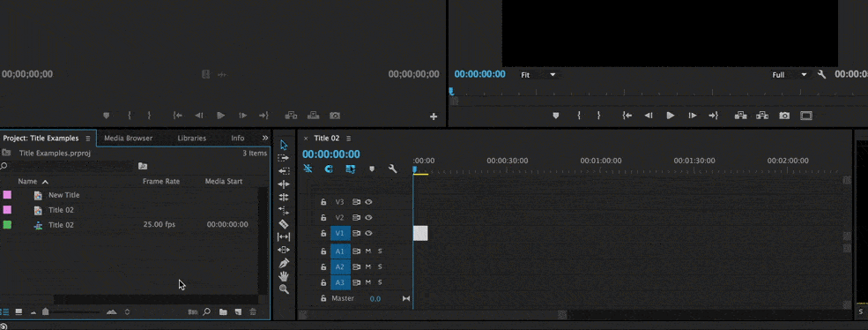Switch to Info tab
This screenshot has height=330, width=868.
tap(237, 139)
